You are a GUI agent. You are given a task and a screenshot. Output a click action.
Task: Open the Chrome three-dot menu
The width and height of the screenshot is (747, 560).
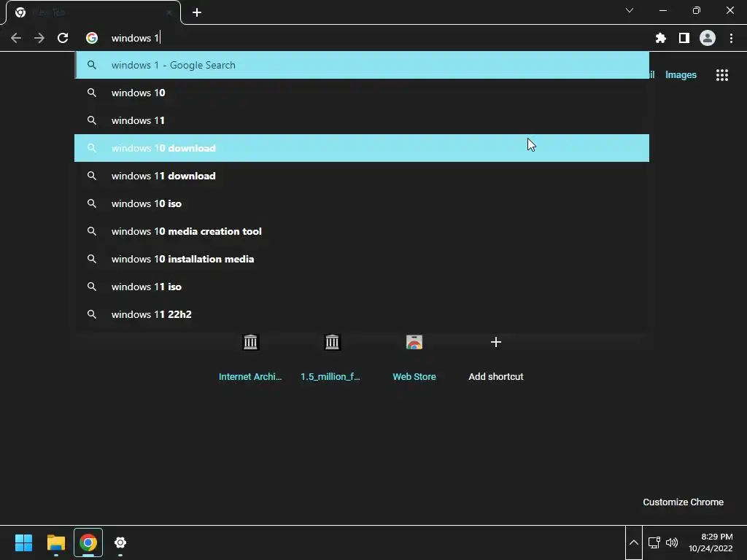click(x=731, y=38)
